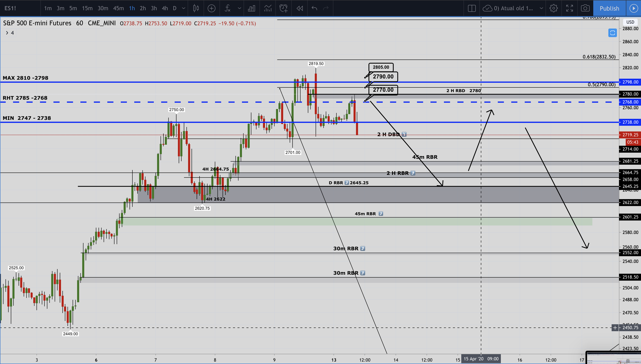Take a chart snapshot with camera
Viewport: 641px width, 364px height.
[x=585, y=8]
